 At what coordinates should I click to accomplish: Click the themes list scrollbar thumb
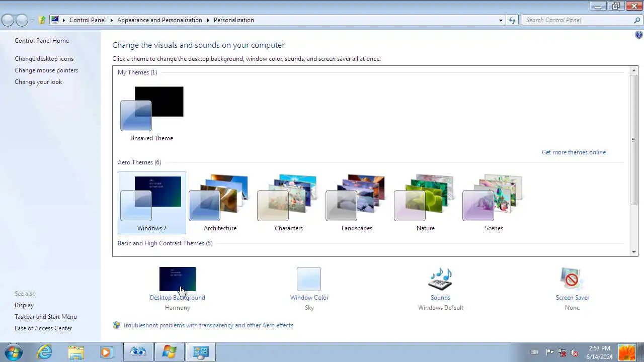[634, 140]
